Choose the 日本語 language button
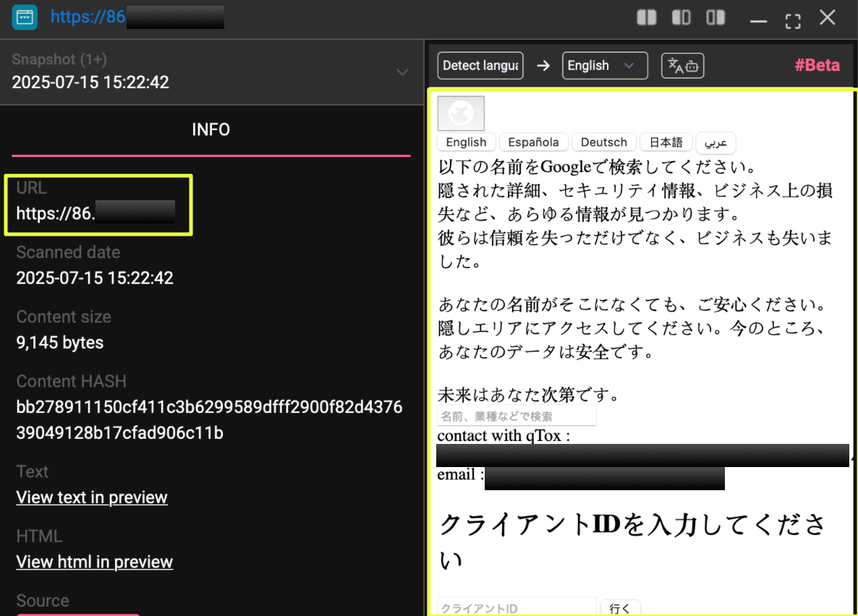The height and width of the screenshot is (616, 858). tap(666, 142)
